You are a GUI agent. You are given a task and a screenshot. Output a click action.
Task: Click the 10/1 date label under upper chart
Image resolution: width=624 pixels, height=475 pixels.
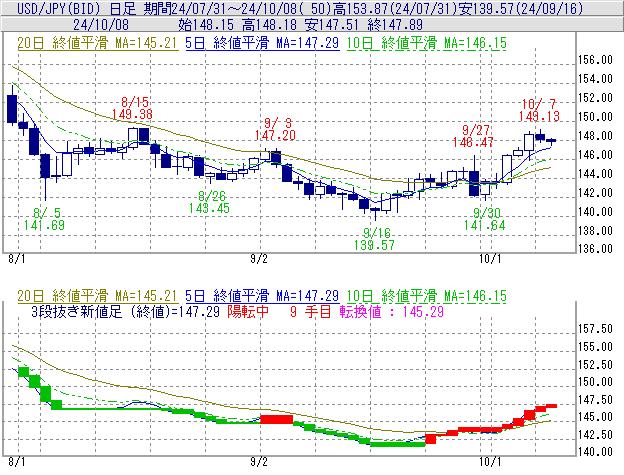(x=490, y=259)
